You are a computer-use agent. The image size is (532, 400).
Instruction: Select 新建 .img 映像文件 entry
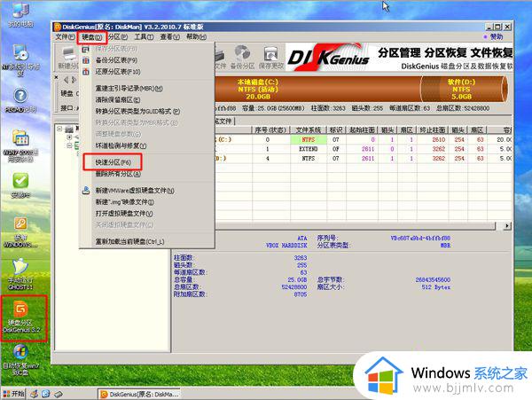pyautogui.click(x=124, y=202)
